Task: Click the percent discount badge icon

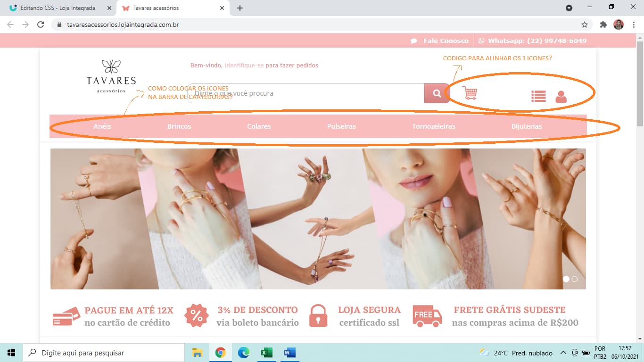Action: [196, 316]
